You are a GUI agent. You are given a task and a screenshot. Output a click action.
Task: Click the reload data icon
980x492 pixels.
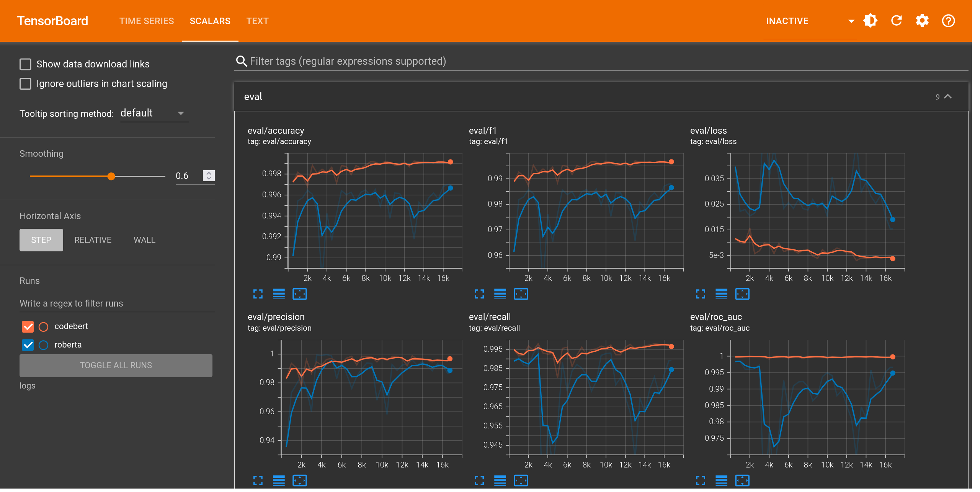897,21
